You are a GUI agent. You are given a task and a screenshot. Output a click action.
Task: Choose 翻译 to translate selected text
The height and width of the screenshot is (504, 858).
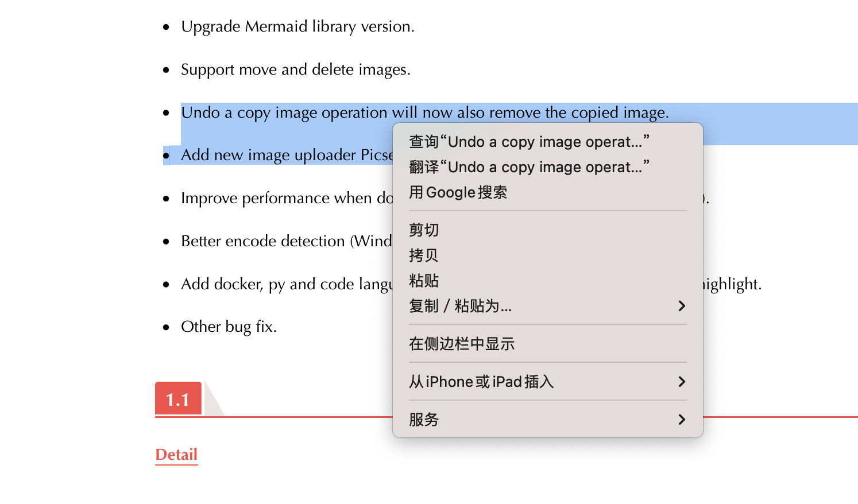click(x=528, y=167)
